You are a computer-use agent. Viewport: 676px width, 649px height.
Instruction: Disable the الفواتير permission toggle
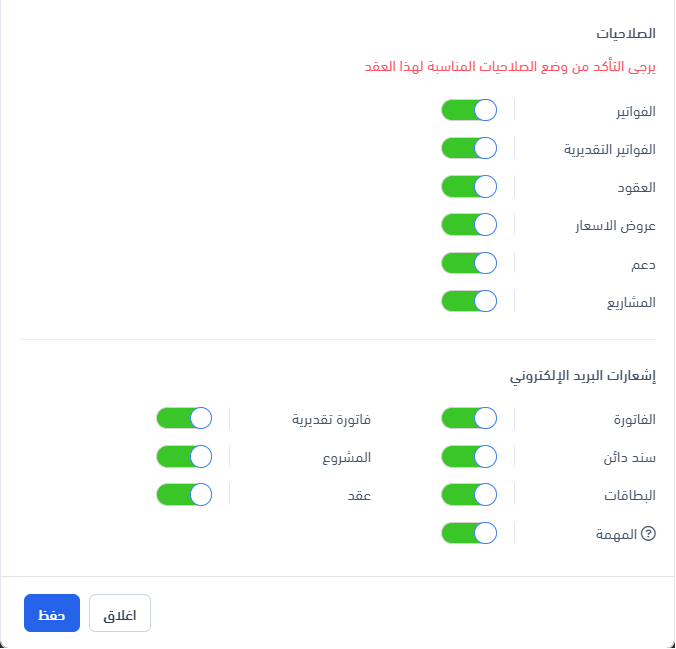click(x=469, y=110)
